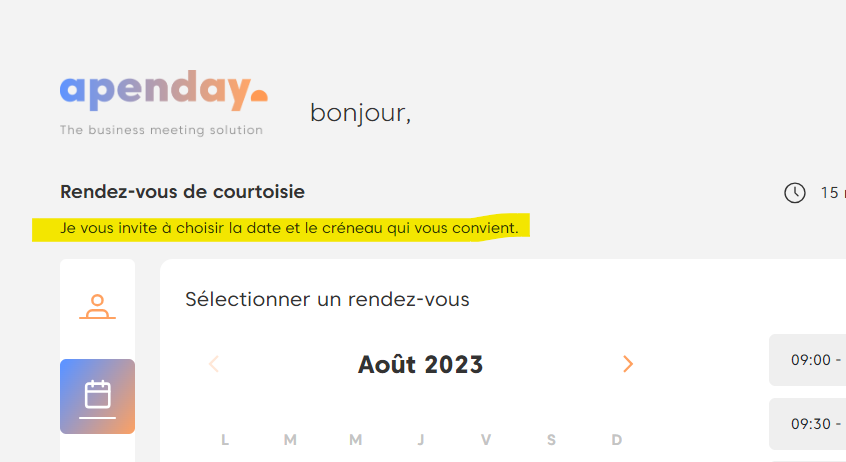846x462 pixels.
Task: Go to the previous month
Action: coord(214,364)
